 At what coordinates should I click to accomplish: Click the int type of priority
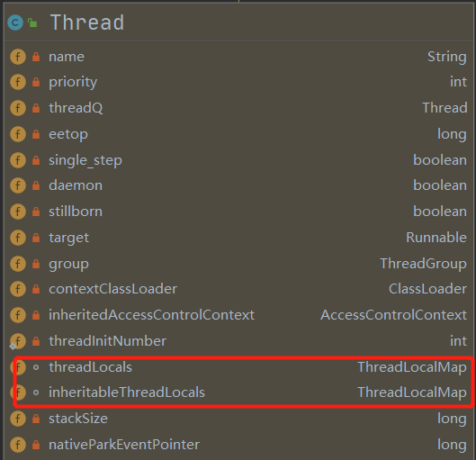(x=458, y=82)
